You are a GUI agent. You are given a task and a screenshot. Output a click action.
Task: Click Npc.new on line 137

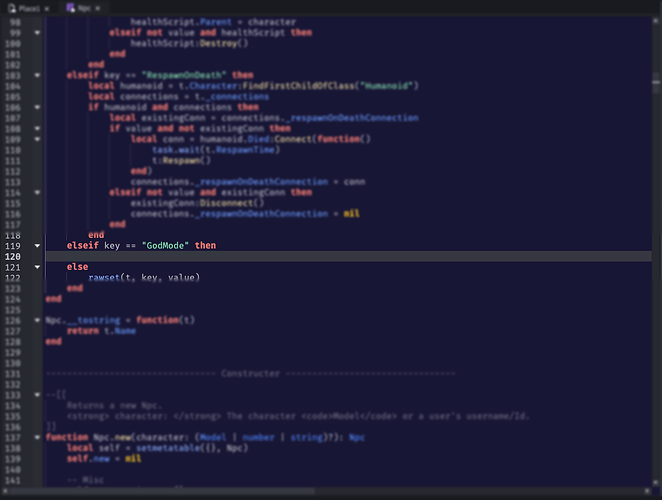(112, 437)
